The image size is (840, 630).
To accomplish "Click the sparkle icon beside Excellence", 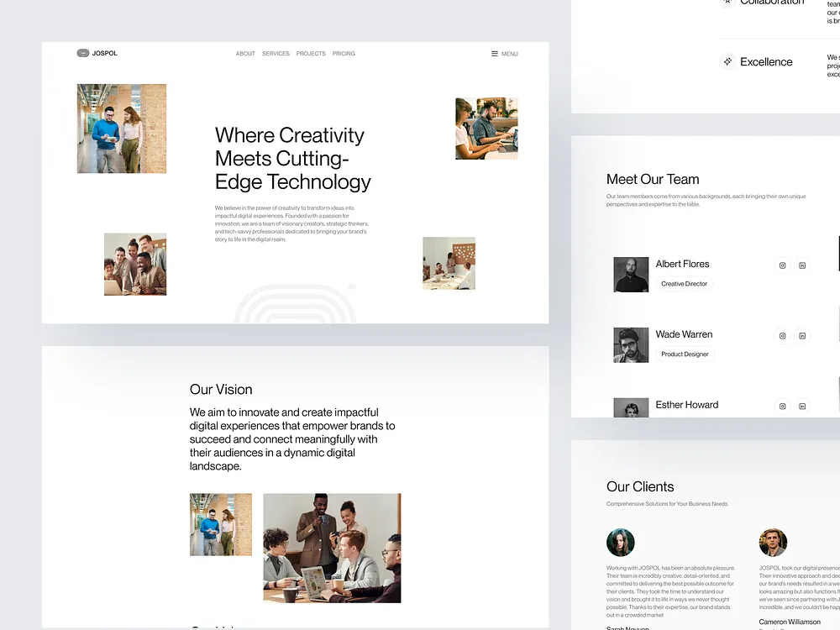I will [727, 61].
